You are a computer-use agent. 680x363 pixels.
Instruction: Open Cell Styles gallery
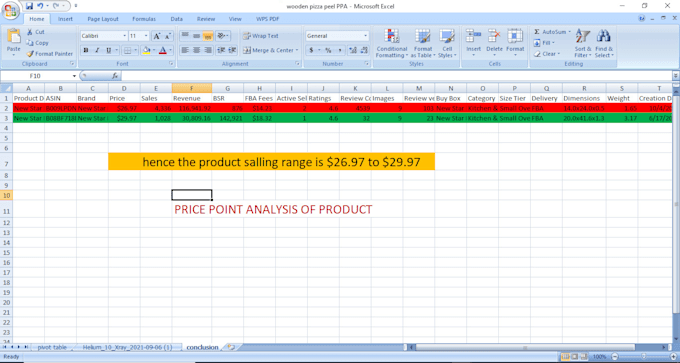[x=447, y=43]
